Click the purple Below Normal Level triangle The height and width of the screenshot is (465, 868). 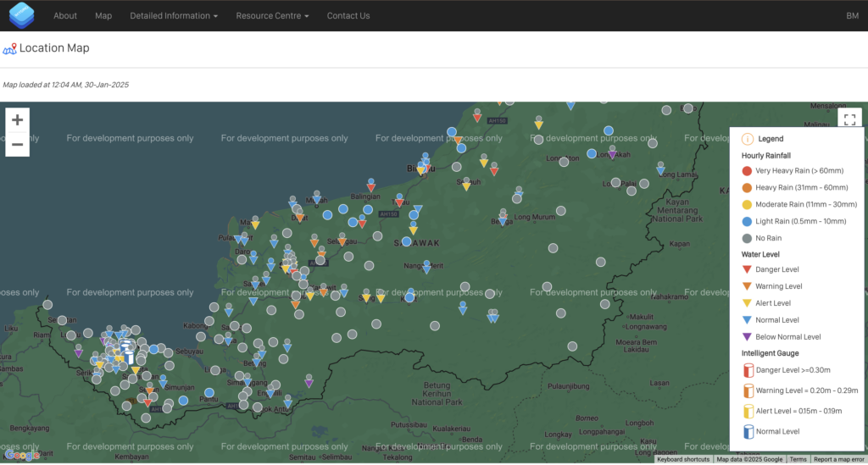(x=747, y=337)
